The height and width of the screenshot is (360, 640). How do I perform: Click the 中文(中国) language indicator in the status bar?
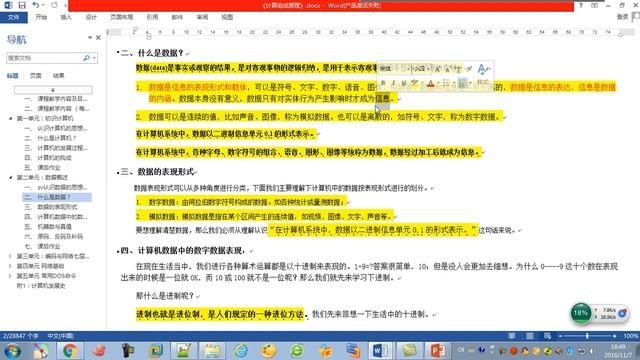point(60,336)
